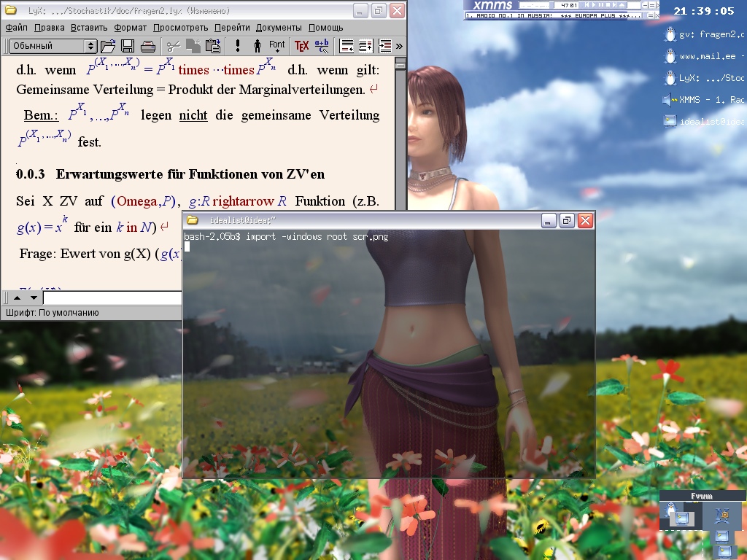The width and height of the screenshot is (747, 560).
Task: Expand the paragraph style dropdown "Обычный"
Action: click(x=90, y=46)
